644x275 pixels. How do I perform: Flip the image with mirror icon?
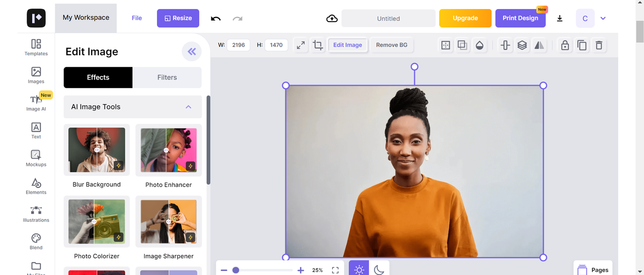[x=539, y=45]
